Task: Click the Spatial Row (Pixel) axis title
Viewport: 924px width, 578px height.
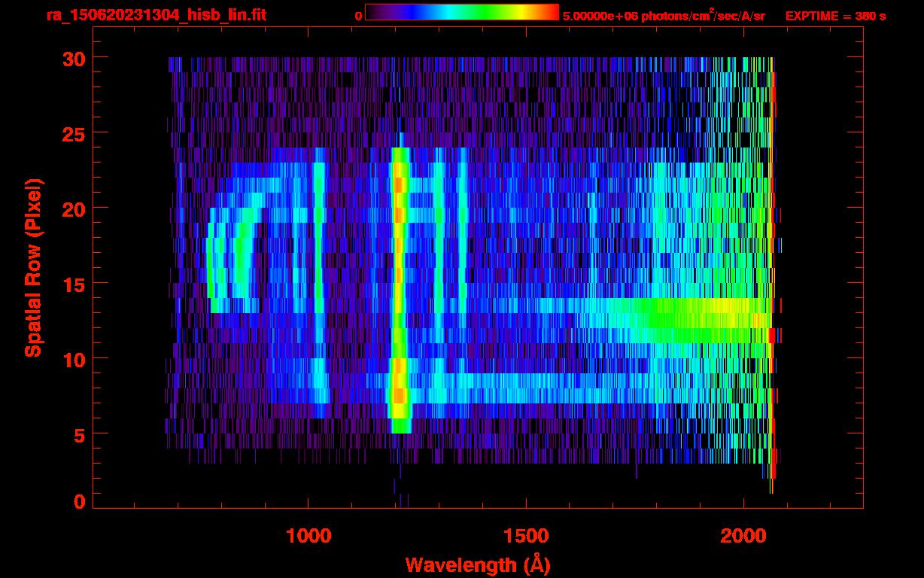Action: click(33, 267)
